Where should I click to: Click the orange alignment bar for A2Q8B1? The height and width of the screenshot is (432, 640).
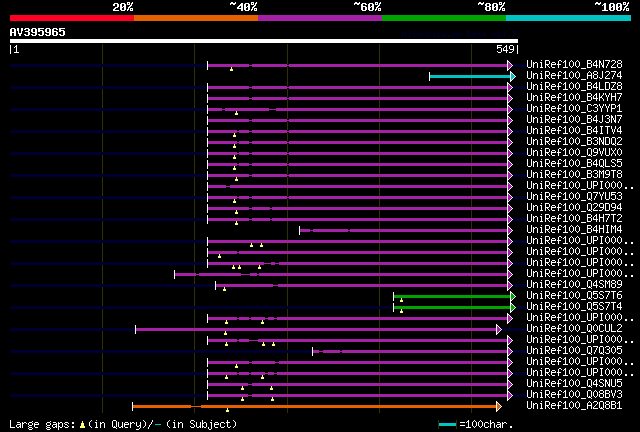click(314, 406)
